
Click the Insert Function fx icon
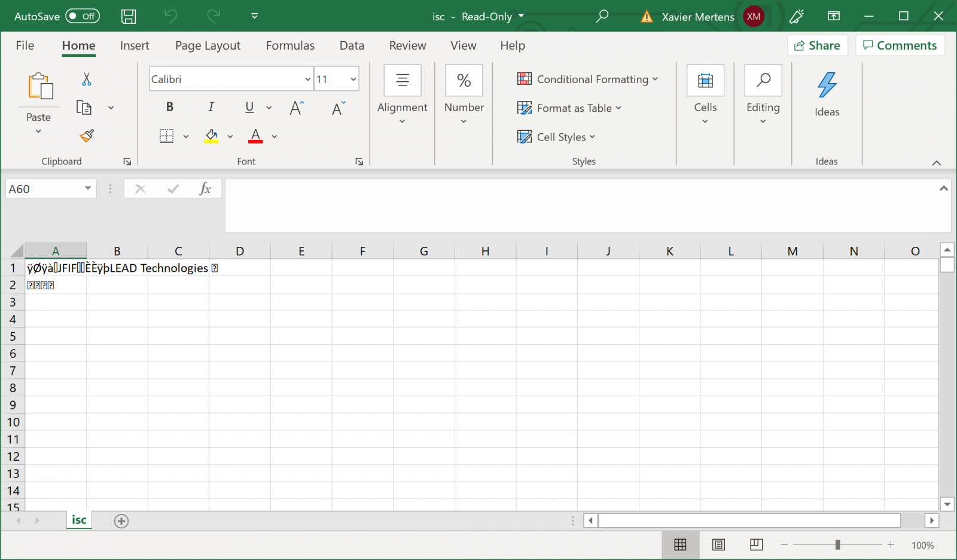click(x=205, y=189)
